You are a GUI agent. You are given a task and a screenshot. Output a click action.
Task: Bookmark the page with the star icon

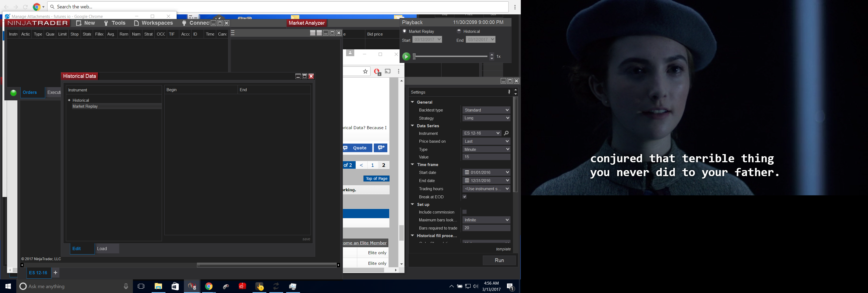pos(365,71)
